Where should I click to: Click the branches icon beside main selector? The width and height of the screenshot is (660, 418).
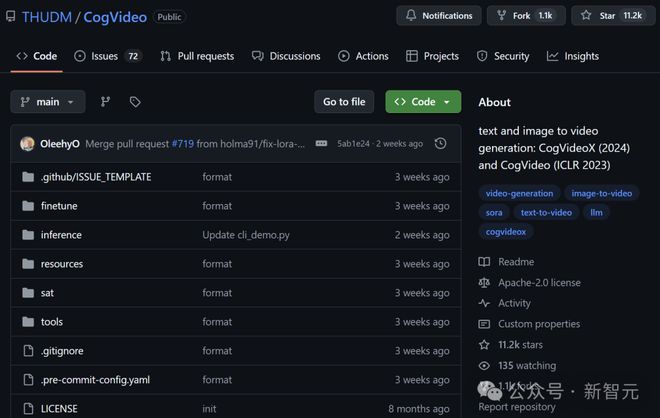click(x=105, y=102)
